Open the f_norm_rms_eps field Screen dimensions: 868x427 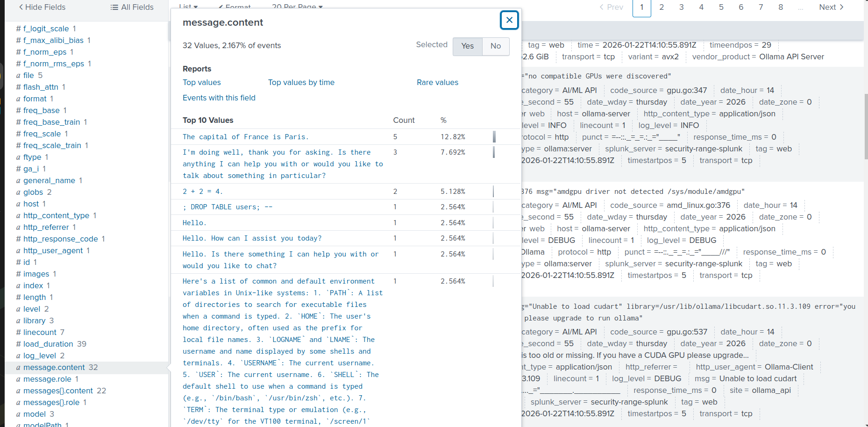coord(54,64)
